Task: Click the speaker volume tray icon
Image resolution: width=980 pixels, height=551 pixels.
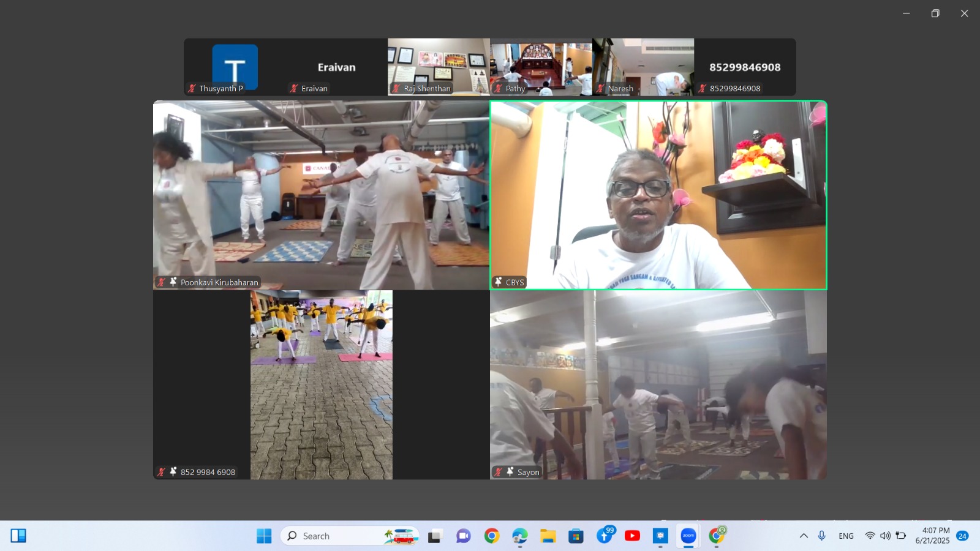Action: coord(885,536)
